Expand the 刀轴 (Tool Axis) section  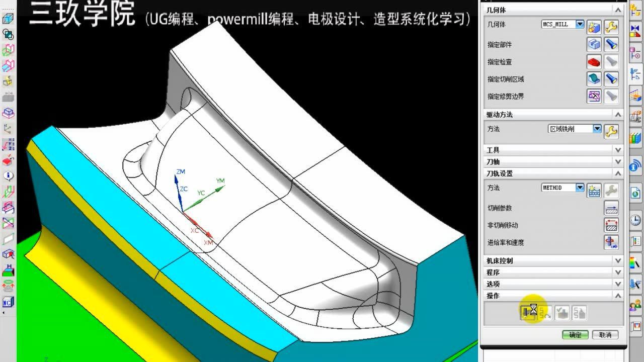pos(618,162)
